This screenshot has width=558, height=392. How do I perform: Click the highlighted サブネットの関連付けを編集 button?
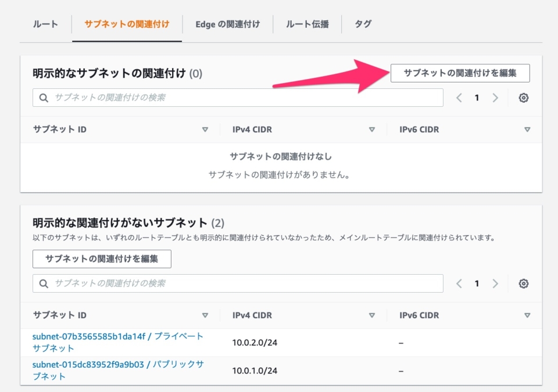(460, 73)
